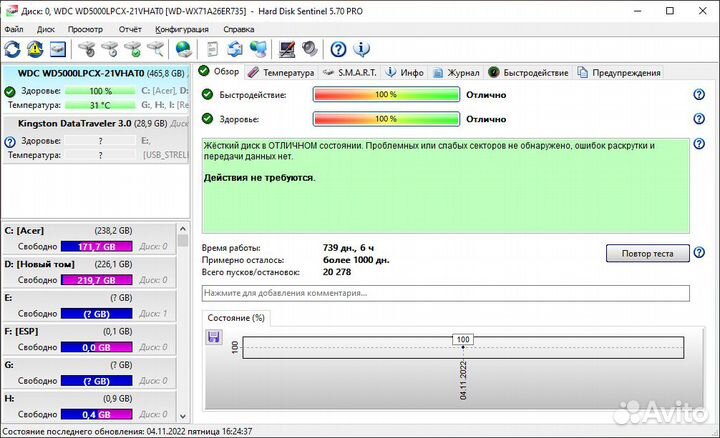
Task: Click the save floppy icon beside the chart
Action: (x=214, y=337)
